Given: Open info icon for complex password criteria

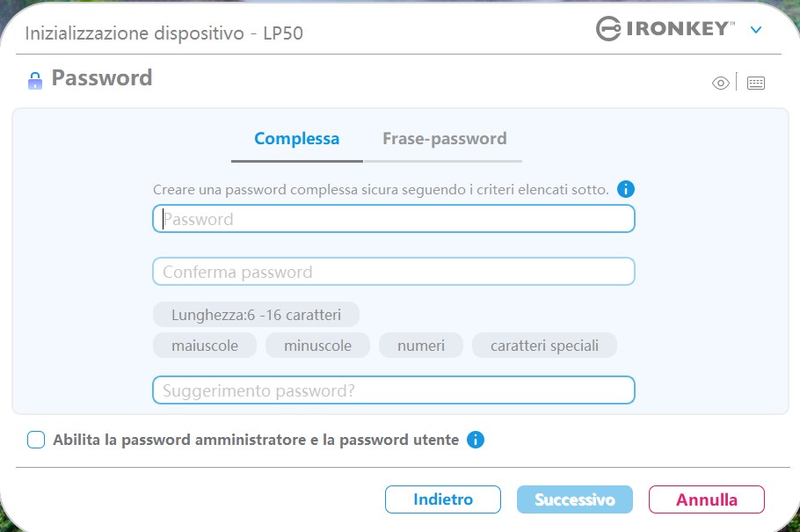Looking at the screenshot, I should click(x=626, y=189).
